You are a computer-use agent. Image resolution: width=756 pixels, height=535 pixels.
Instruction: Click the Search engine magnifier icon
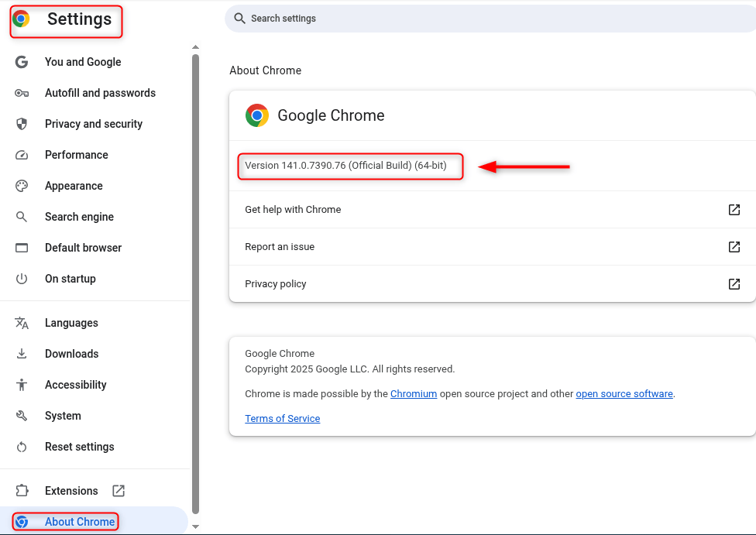tap(22, 217)
